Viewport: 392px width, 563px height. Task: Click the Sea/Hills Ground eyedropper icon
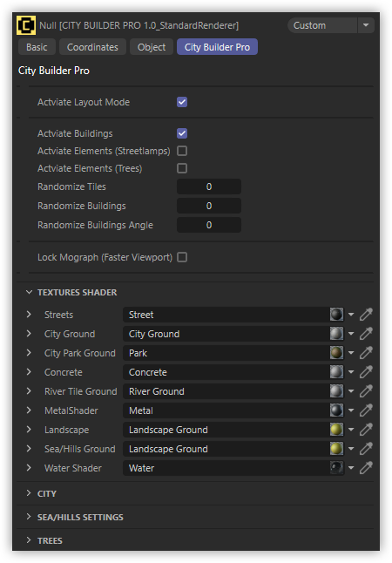(x=366, y=449)
